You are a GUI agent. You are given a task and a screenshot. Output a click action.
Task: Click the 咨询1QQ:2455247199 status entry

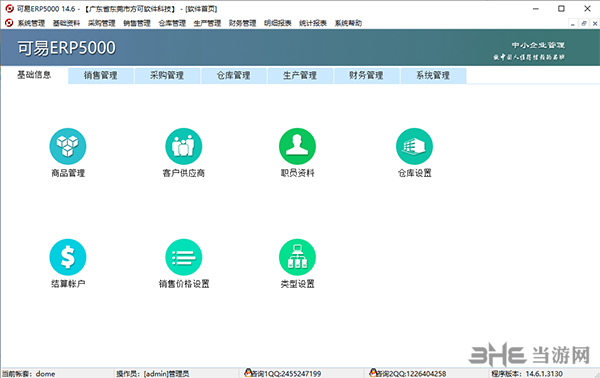282,373
